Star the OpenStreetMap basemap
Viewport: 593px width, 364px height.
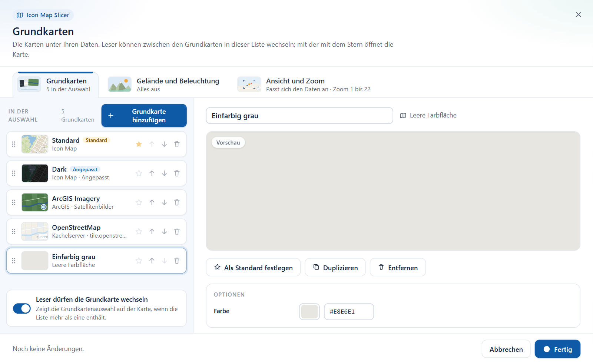(139, 232)
